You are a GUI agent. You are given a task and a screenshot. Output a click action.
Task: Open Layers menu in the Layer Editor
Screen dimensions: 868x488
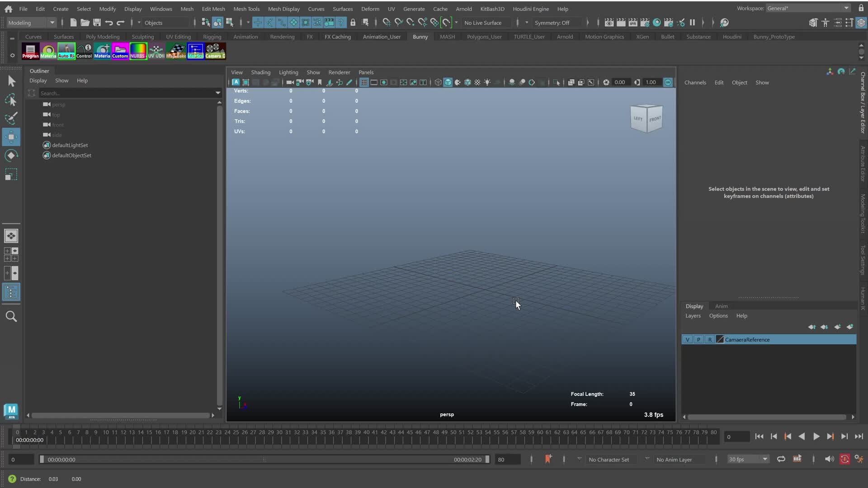693,316
